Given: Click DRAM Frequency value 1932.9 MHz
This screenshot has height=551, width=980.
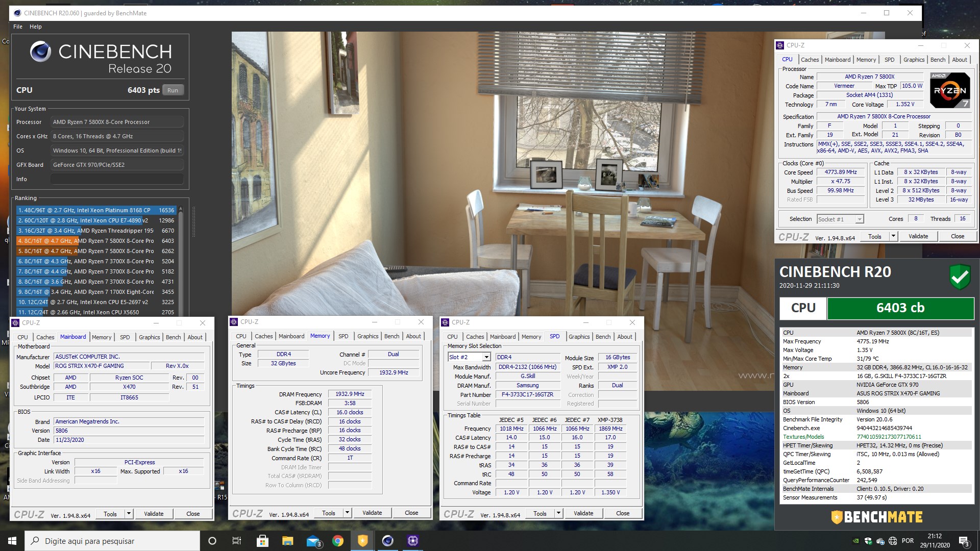Looking at the screenshot, I should click(350, 394).
